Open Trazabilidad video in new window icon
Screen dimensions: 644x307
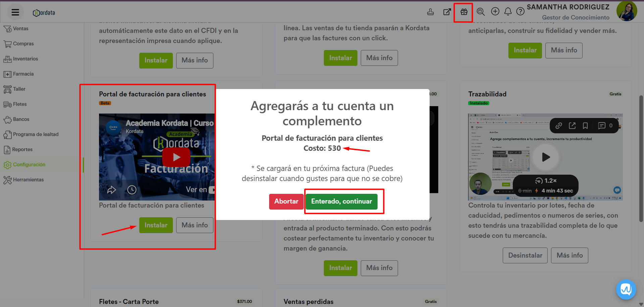tap(572, 126)
